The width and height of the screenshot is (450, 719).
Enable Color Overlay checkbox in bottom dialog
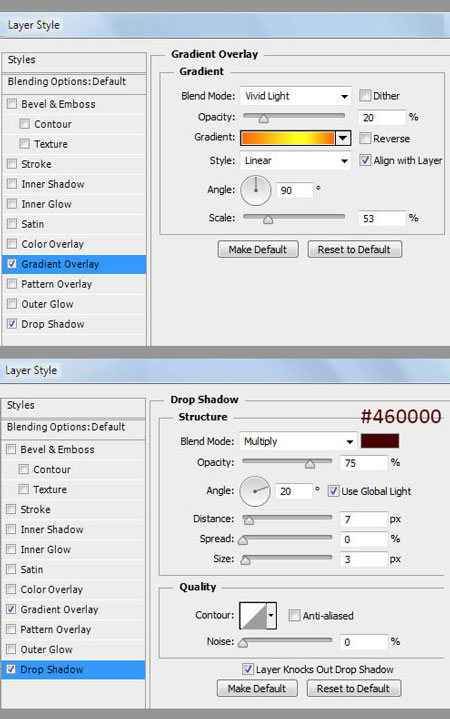[11, 589]
